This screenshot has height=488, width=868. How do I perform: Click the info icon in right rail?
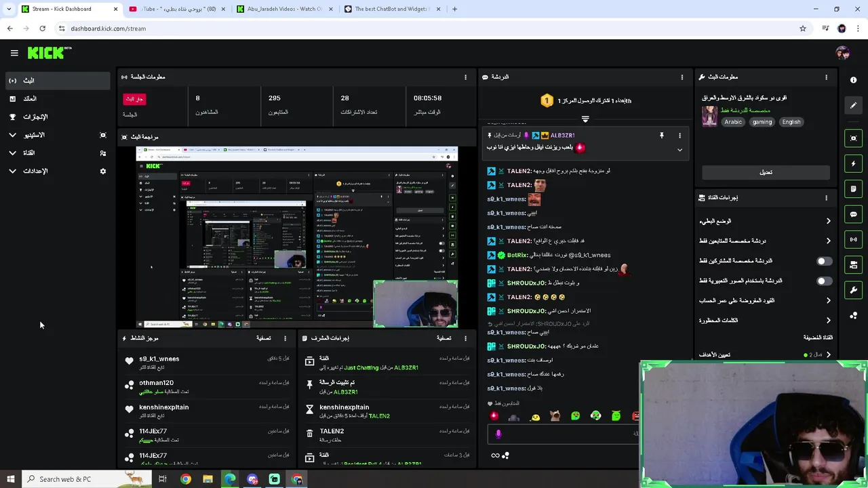click(853, 80)
